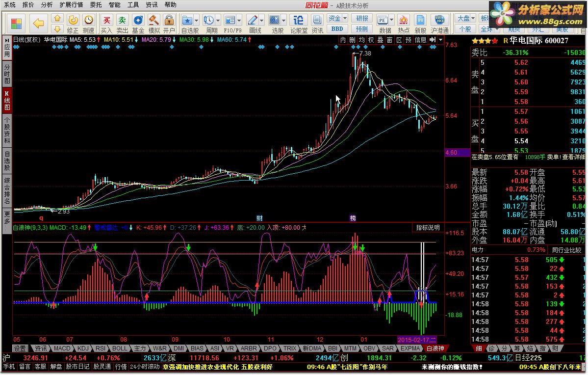The width and height of the screenshot is (588, 375).
Task: Click the 自选股 star folder icon
Action: pyautogui.click(x=187, y=20)
